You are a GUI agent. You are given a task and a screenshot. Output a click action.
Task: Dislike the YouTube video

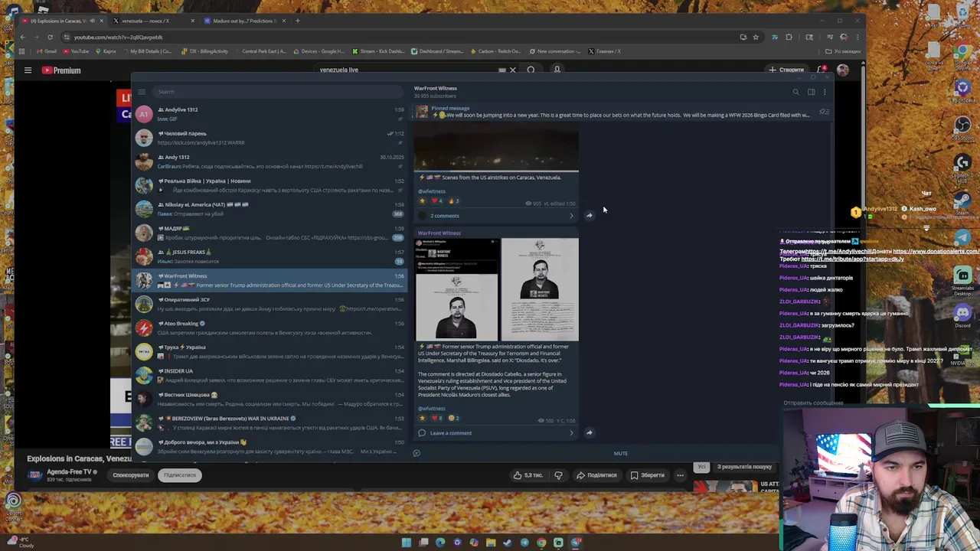(558, 475)
